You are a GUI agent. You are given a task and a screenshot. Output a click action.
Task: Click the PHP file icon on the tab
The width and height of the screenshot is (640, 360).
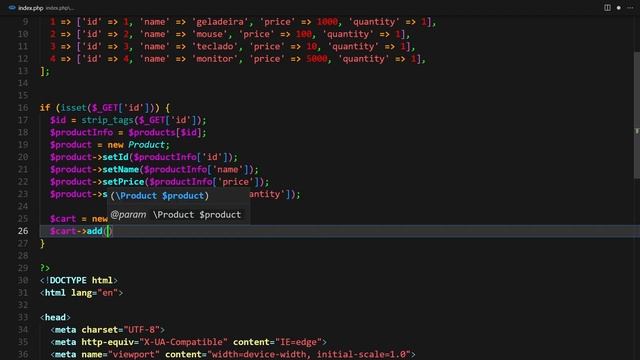(x=12, y=8)
